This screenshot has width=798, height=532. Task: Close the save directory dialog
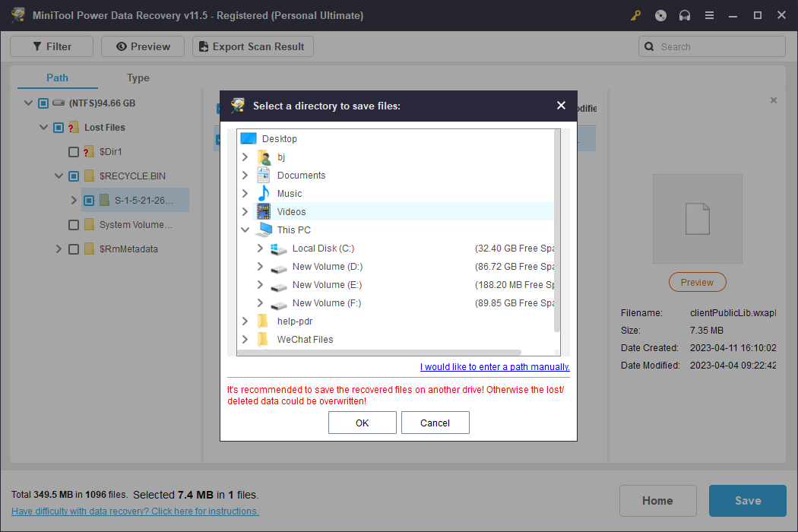561,106
